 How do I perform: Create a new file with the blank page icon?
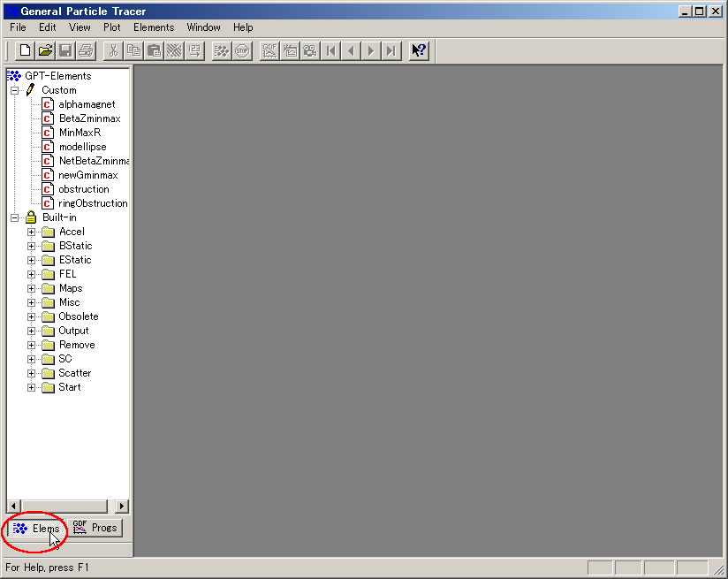pos(25,50)
